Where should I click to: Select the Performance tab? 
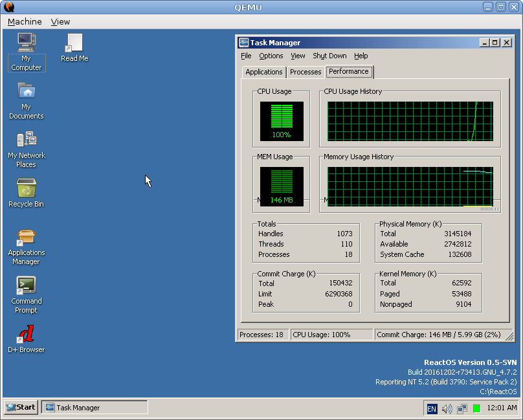[x=349, y=71]
